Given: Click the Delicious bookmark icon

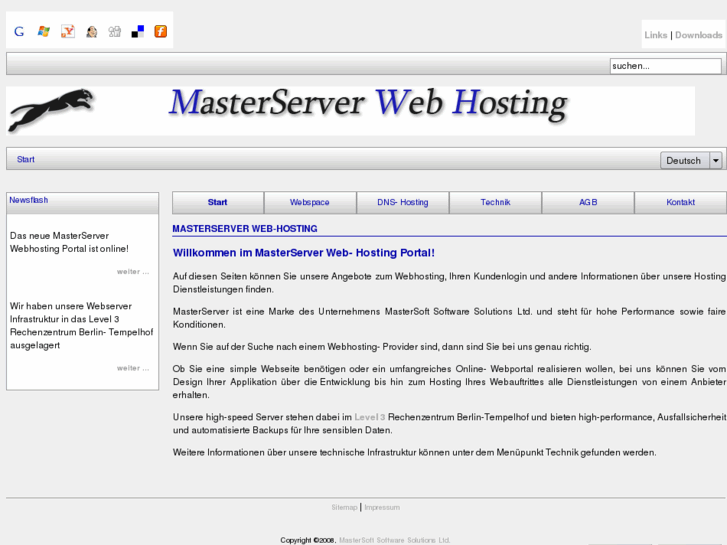Looking at the screenshot, I should click(x=138, y=32).
